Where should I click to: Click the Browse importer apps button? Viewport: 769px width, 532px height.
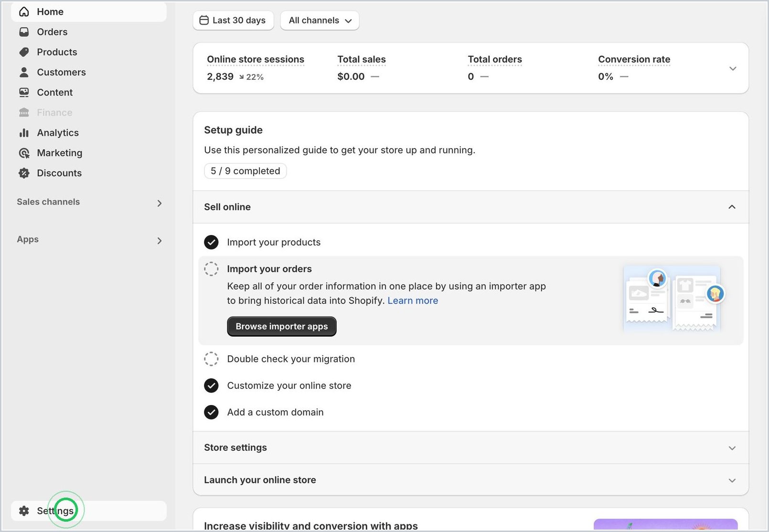coord(282,327)
